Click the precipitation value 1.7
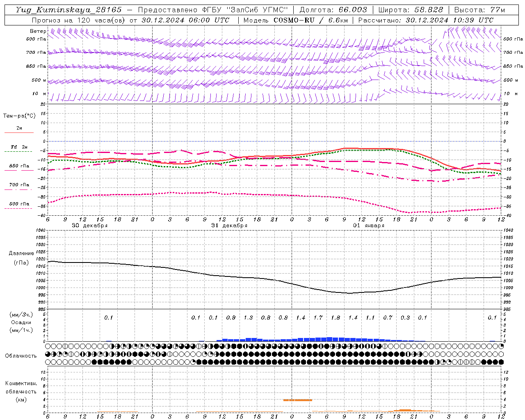525x420 pixels. tap(318, 317)
